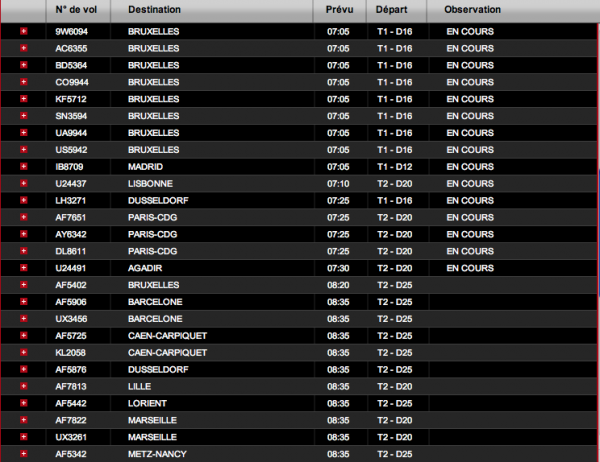The image size is (600, 462).
Task: Click the red plus icon beside AC6355
Action: 24,48
